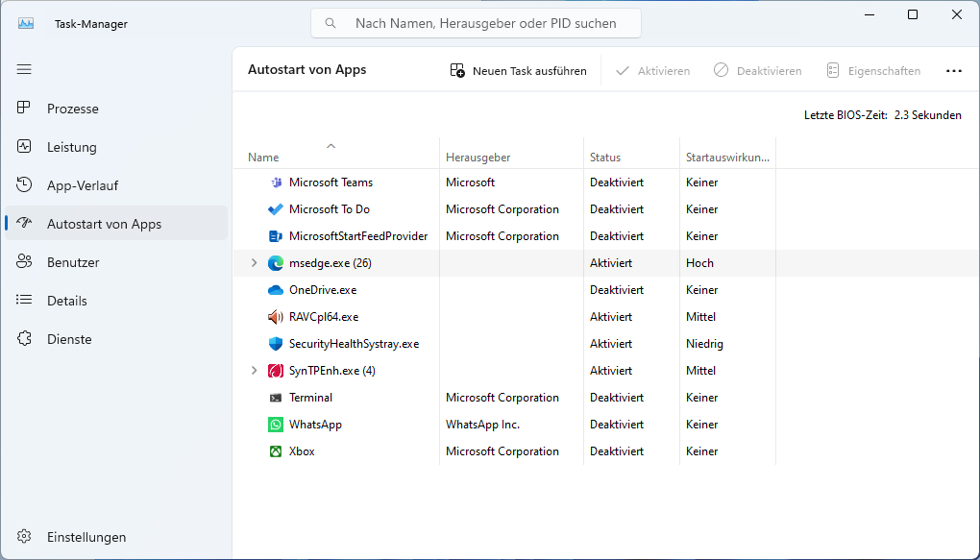This screenshot has width=980, height=560.
Task: Click the Xbox app icon
Action: (x=276, y=451)
